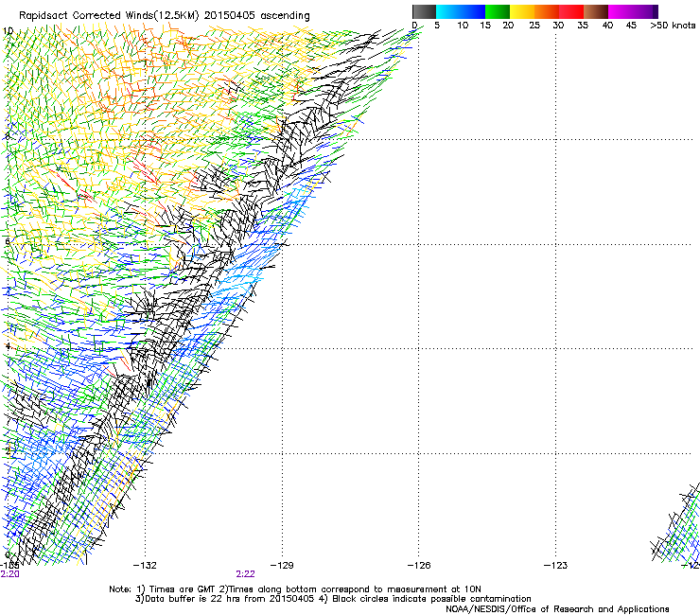The height and width of the screenshot is (615, 700).
Task: Click the cyan 5-10 knots legend segment
Action: (x=447, y=11)
